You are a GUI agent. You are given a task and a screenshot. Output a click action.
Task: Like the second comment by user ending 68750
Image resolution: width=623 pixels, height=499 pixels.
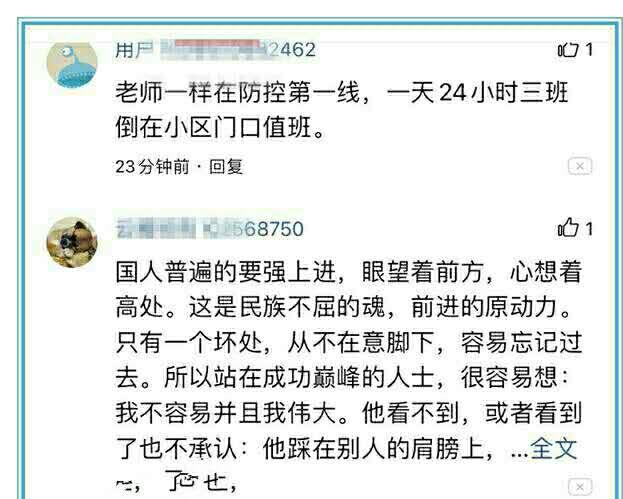(567, 228)
